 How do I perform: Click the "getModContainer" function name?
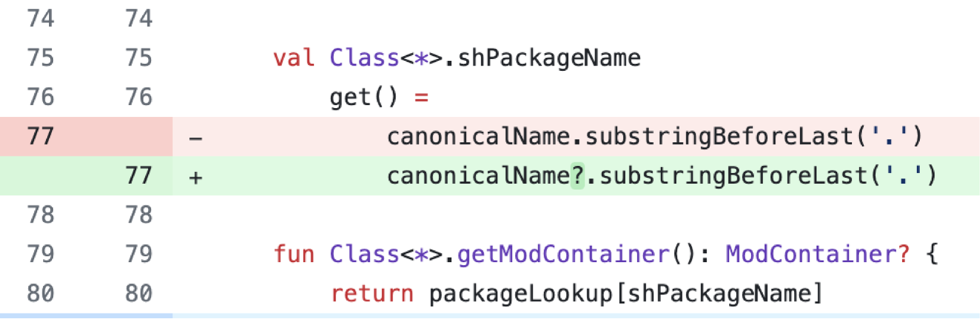pos(563,255)
